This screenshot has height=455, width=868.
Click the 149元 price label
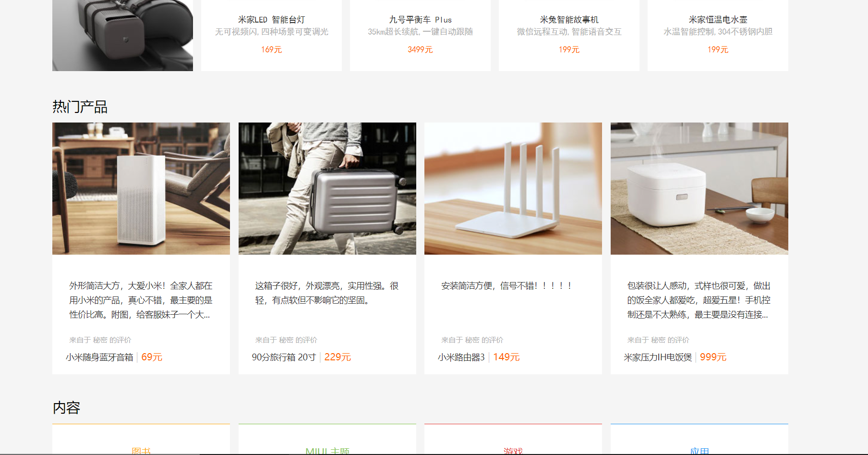click(x=506, y=357)
